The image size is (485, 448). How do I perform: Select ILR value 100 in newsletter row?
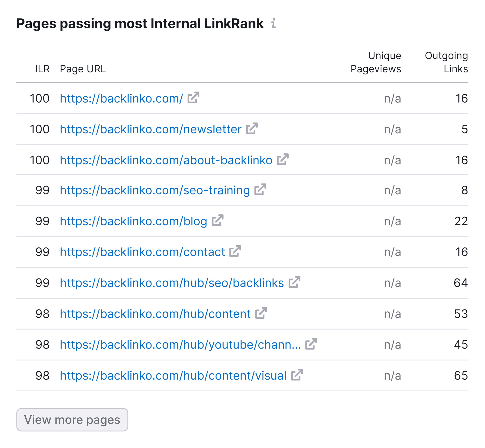[40, 129]
